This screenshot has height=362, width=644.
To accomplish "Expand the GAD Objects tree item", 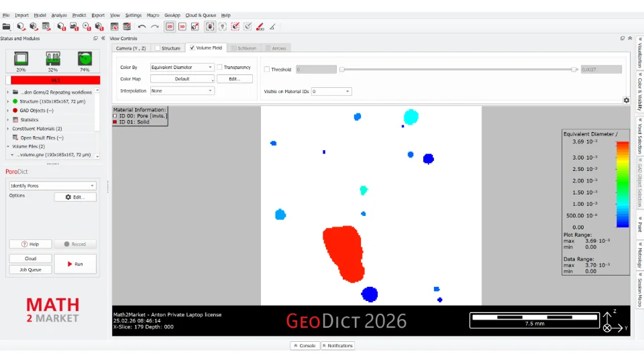I will (x=7, y=111).
